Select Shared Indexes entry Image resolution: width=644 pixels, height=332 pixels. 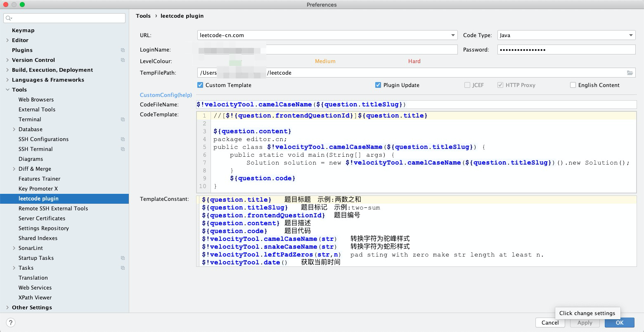[38, 238]
